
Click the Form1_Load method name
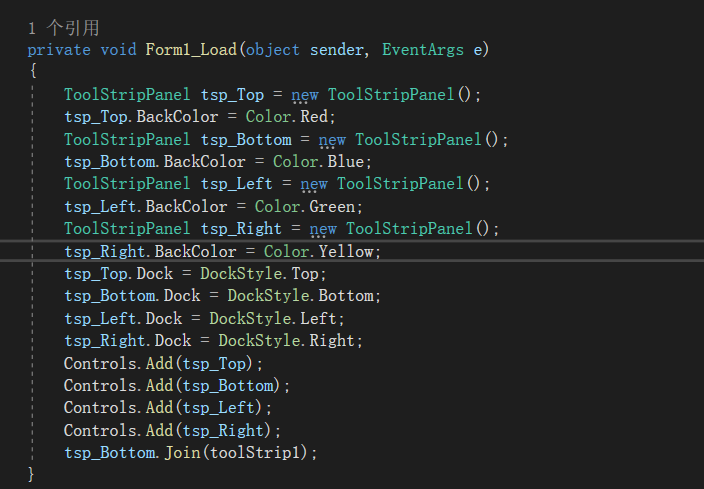(x=191, y=49)
